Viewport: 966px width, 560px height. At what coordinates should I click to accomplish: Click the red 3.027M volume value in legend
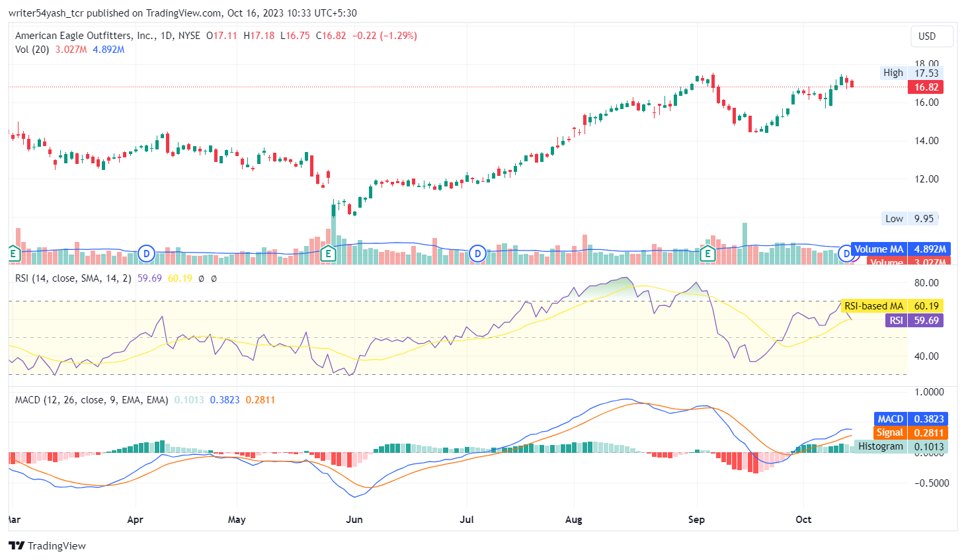(71, 50)
